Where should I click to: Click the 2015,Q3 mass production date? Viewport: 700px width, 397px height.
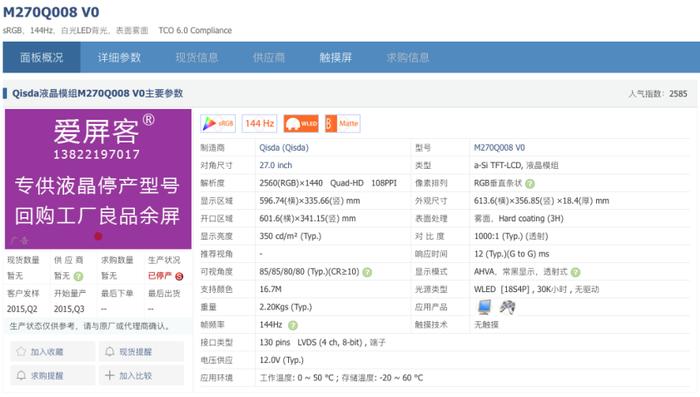click(x=69, y=309)
